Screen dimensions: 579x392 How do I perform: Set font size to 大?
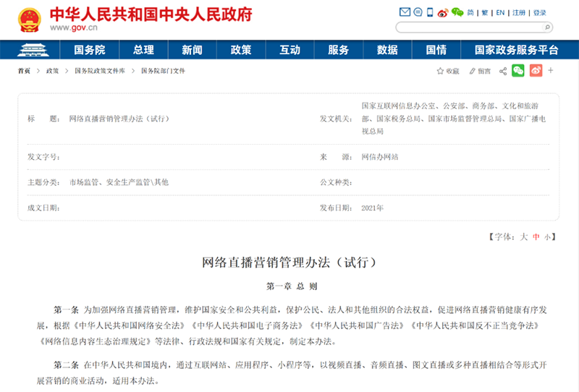pos(523,237)
